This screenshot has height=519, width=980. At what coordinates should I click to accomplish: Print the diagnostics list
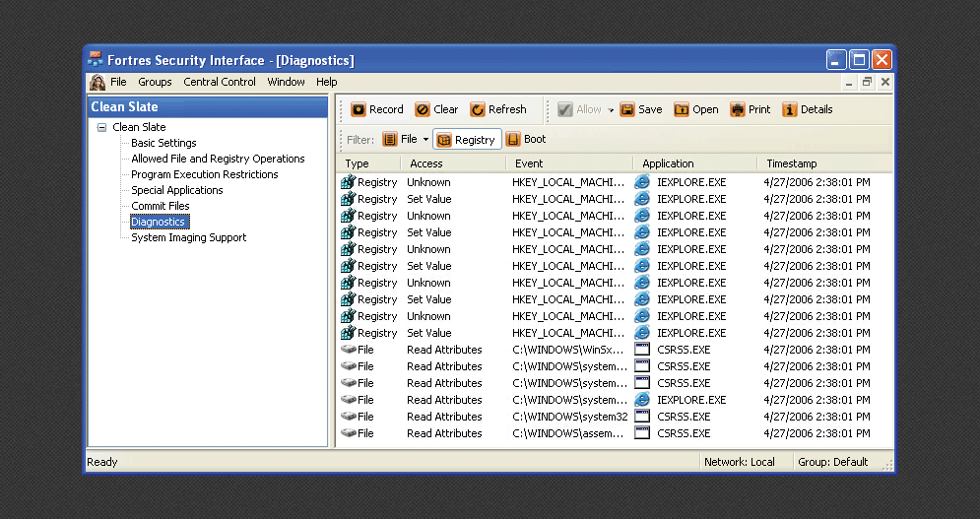750,109
